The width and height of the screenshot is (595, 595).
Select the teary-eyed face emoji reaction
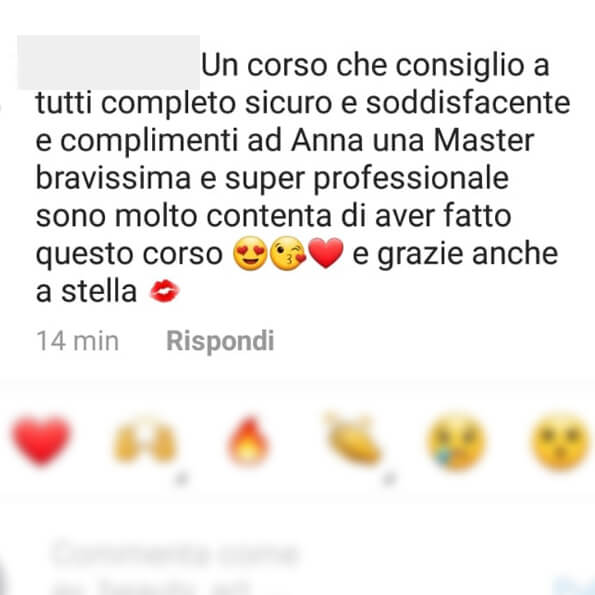(456, 441)
